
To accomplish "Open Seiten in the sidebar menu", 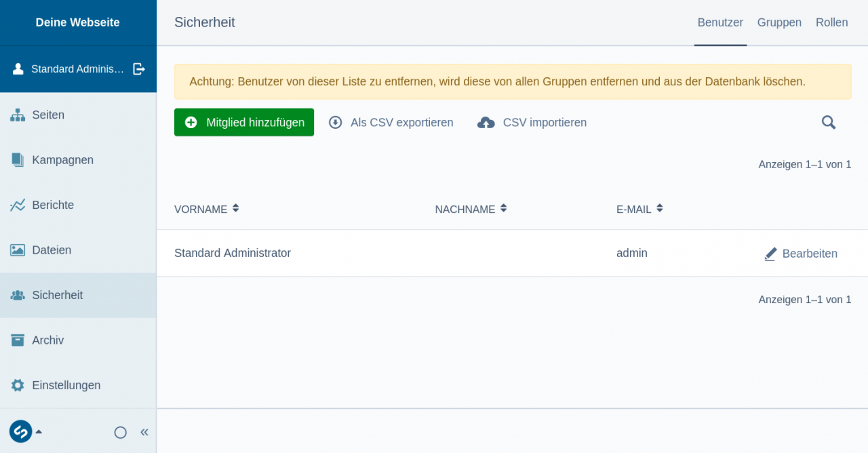I will pos(78,115).
